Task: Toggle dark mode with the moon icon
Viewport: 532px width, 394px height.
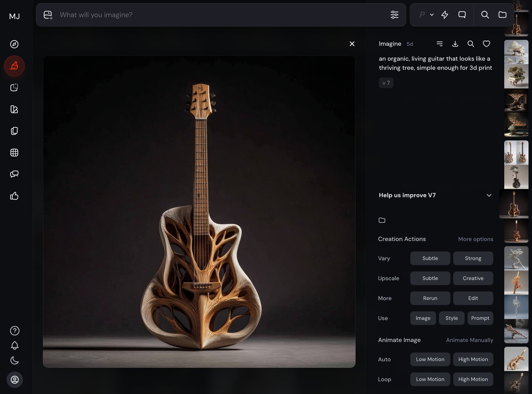Action: pyautogui.click(x=15, y=360)
